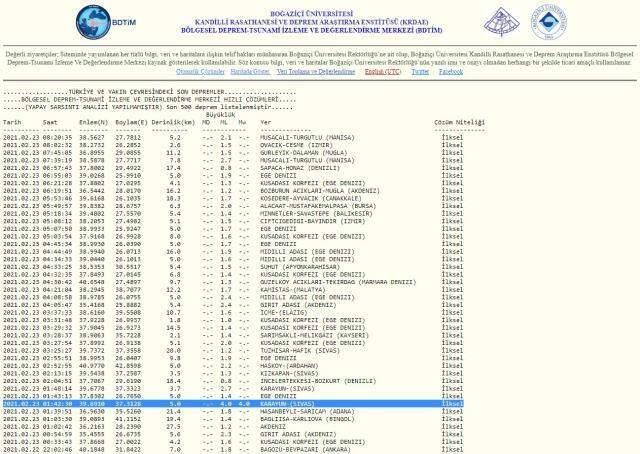Open the Twitter link

pyautogui.click(x=420, y=71)
